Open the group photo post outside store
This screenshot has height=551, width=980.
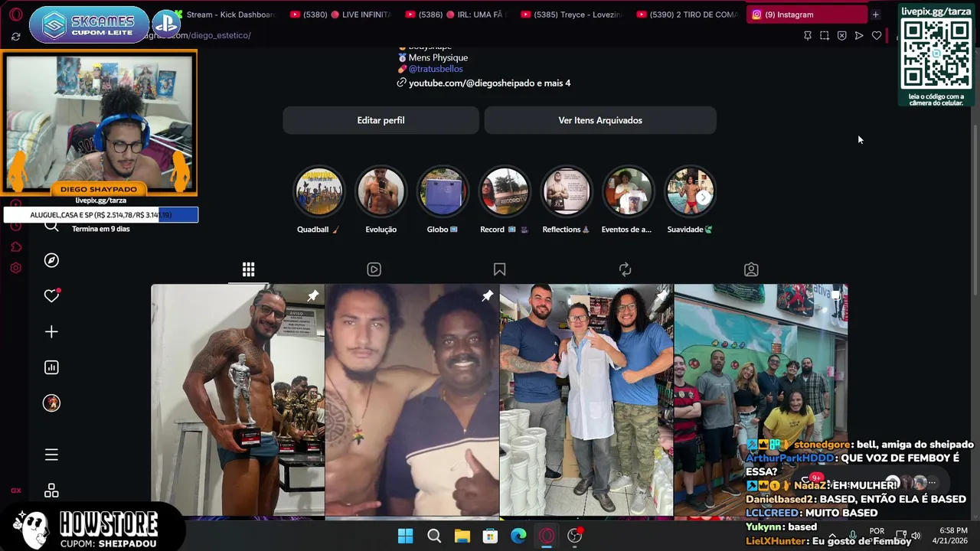click(x=760, y=401)
